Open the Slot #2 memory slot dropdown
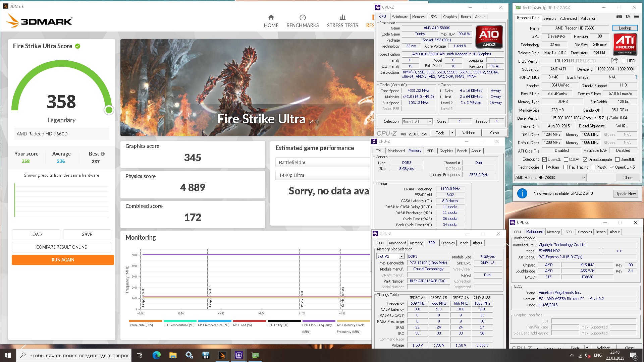 click(x=390, y=256)
